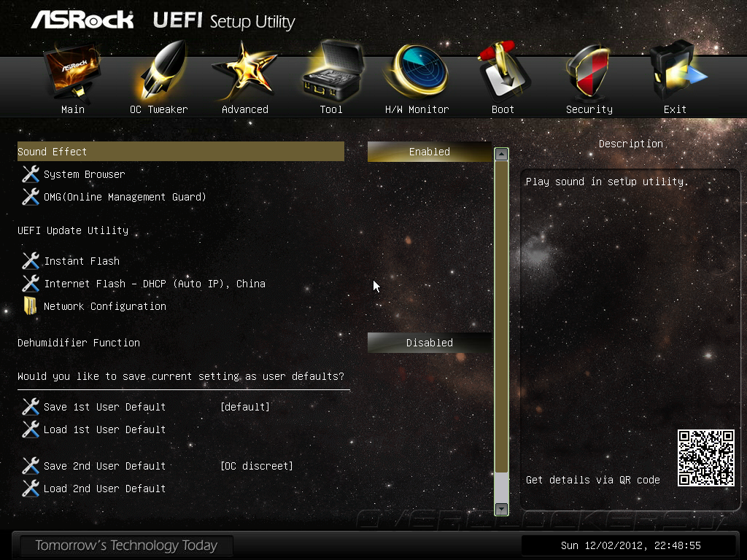Screen dimensions: 747x560
Task: Switch to the Security tab label
Action: [589, 109]
